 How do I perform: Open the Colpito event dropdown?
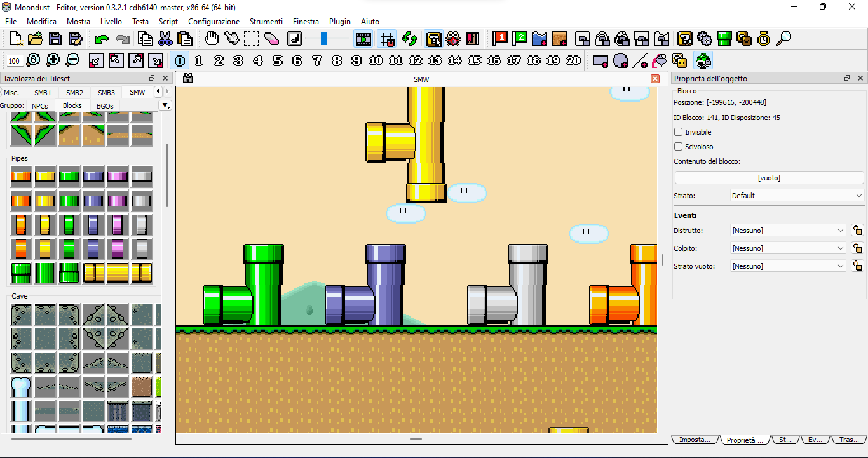tap(789, 248)
